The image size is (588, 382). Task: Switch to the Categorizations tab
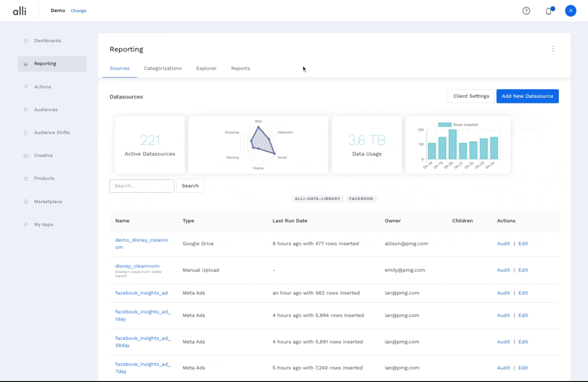pyautogui.click(x=162, y=68)
